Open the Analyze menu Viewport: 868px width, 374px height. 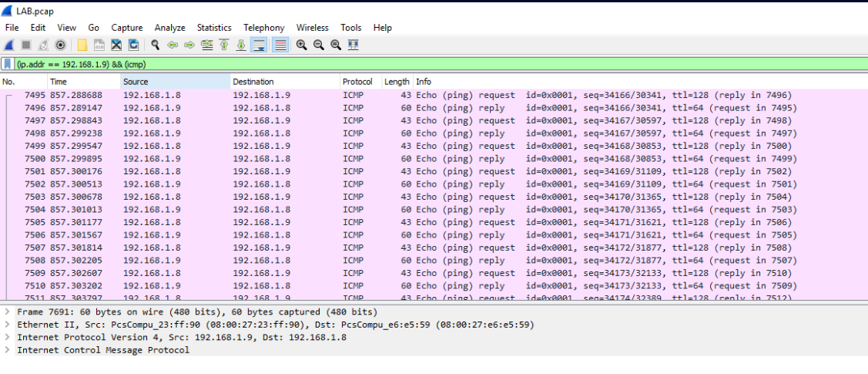click(x=169, y=28)
